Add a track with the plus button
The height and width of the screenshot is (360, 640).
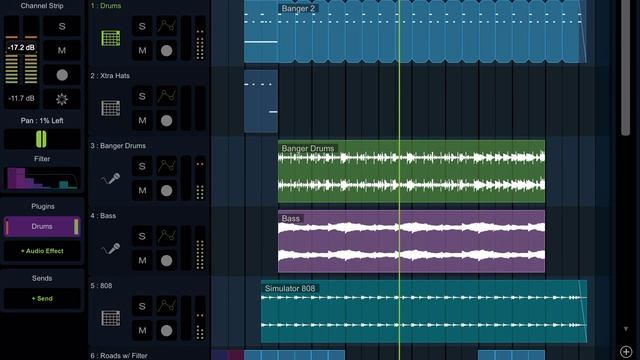[626, 351]
